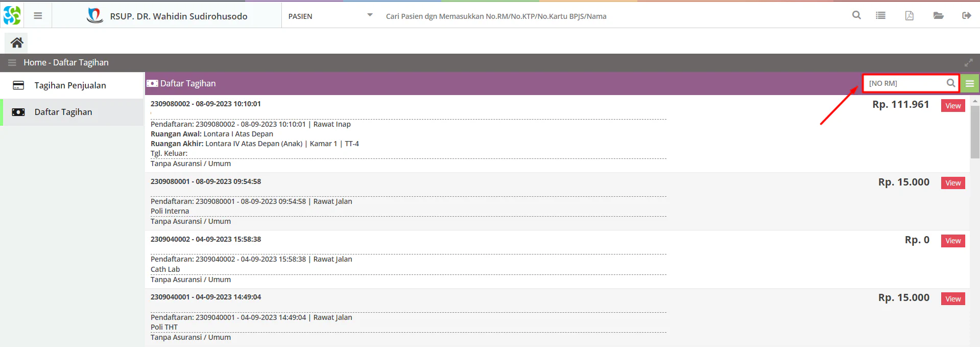The image size is (980, 347).
Task: Click the Cath Lab text
Action: (x=165, y=269)
